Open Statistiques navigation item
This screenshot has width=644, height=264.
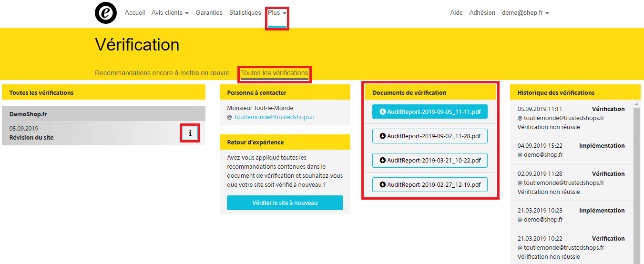tap(245, 13)
